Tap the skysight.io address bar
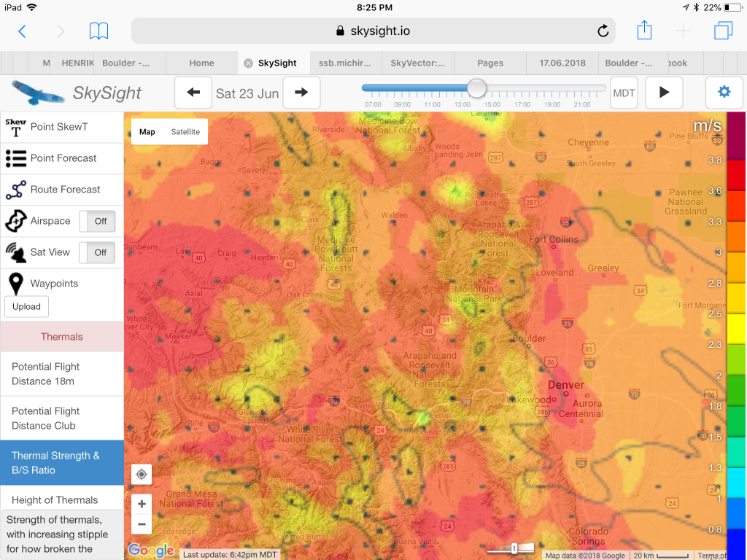Image resolution: width=747 pixels, height=560 pixels. tap(373, 31)
